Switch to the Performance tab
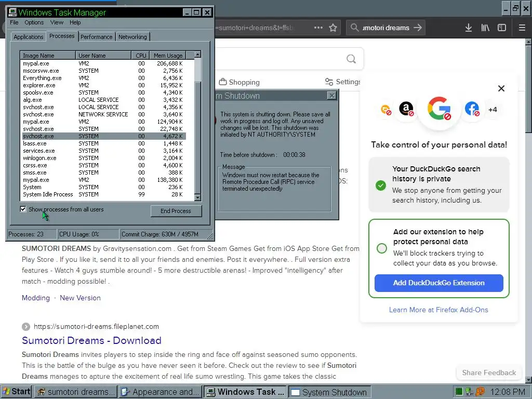Viewport: 532px width, 399px height. pos(96,37)
